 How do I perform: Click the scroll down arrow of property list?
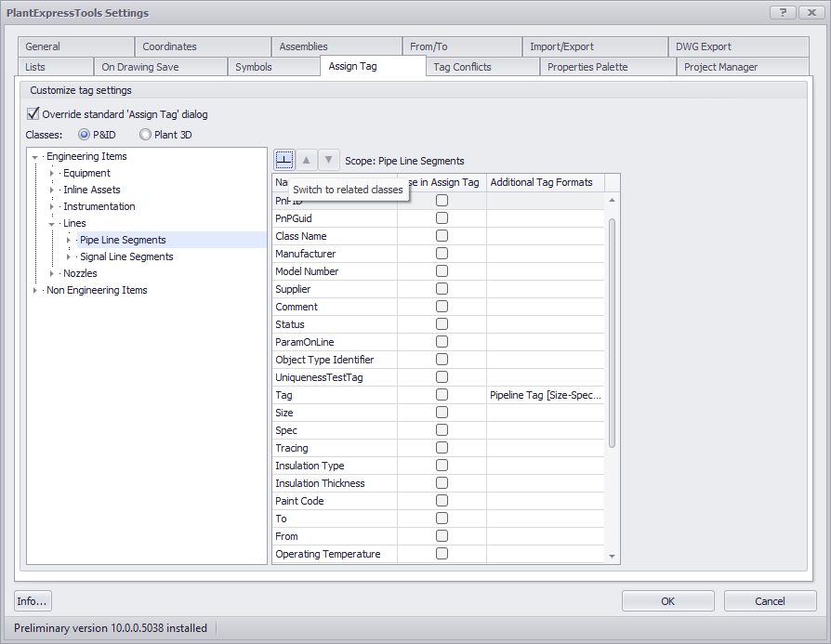613,556
